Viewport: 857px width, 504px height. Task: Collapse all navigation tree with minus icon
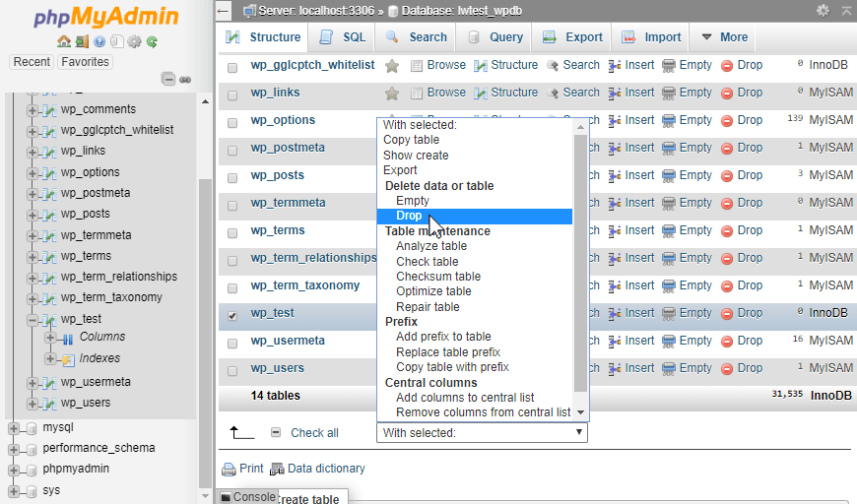point(168,79)
